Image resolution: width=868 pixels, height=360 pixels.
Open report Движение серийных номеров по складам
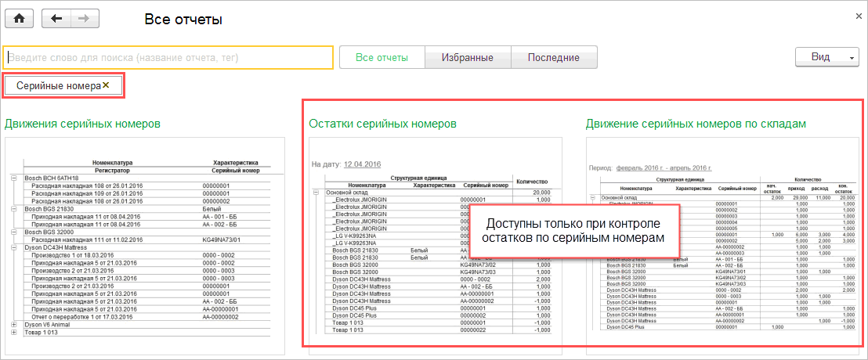tap(696, 124)
